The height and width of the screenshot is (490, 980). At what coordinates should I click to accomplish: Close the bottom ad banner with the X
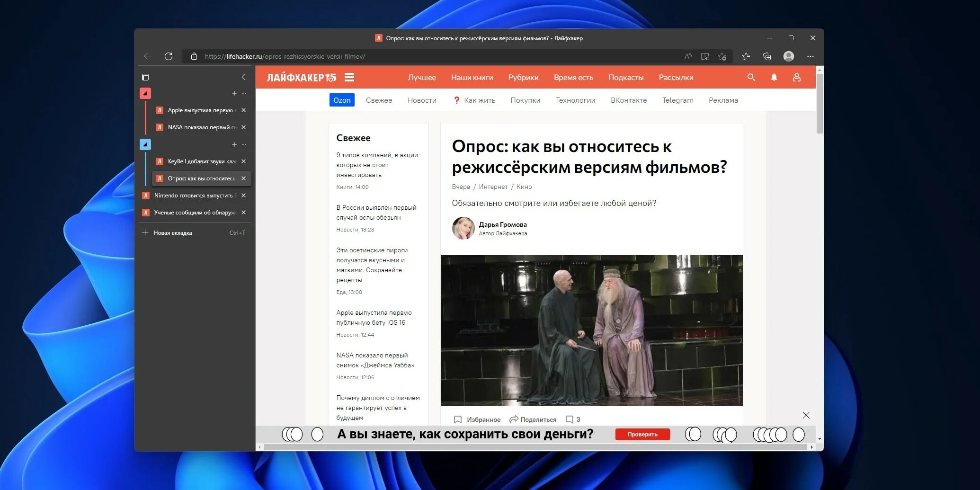[x=806, y=415]
